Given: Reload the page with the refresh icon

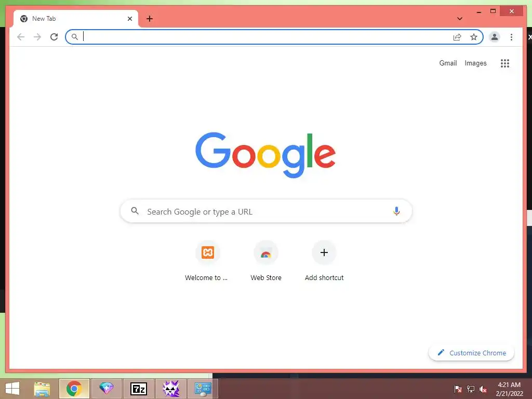Looking at the screenshot, I should 54,37.
